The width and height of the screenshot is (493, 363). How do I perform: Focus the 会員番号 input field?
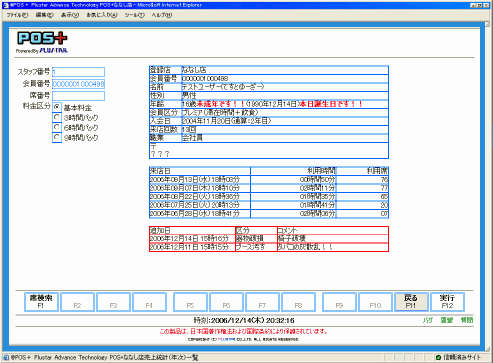tap(78, 84)
